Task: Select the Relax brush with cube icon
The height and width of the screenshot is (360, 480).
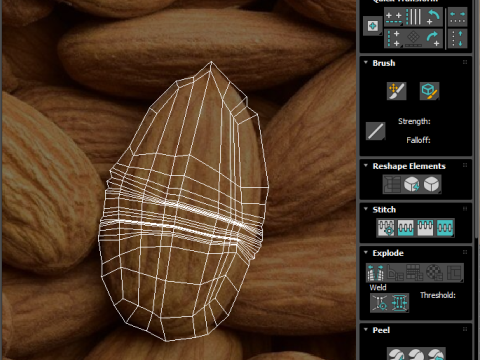Action: coord(429,91)
